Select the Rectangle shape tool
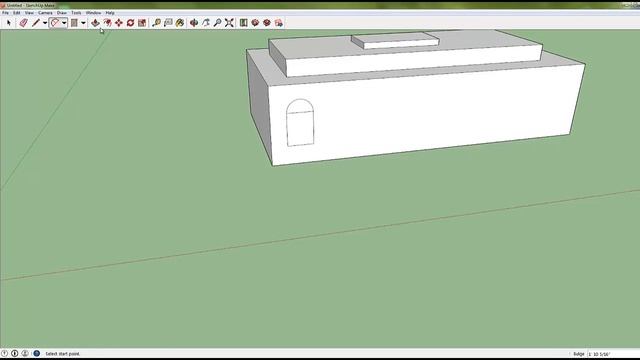This screenshot has height=360, width=640. click(74, 23)
